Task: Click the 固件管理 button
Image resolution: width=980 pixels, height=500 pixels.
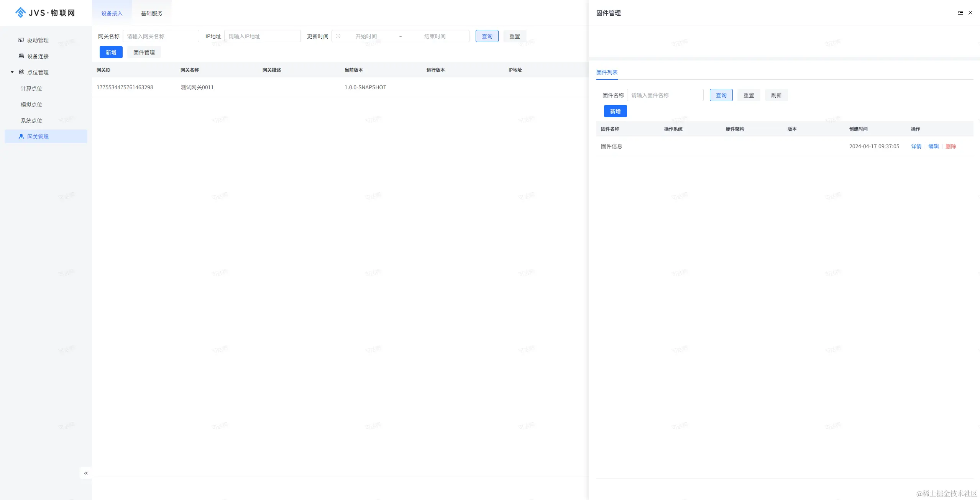Action: tap(144, 52)
